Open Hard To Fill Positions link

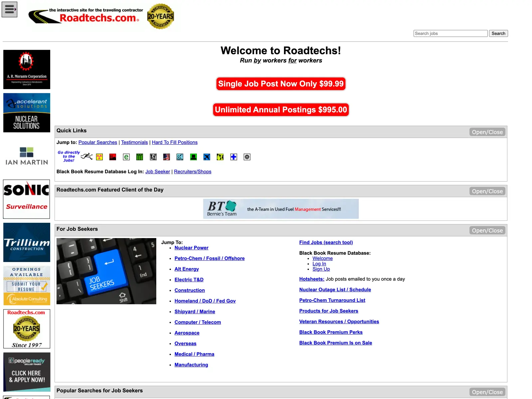(x=175, y=142)
